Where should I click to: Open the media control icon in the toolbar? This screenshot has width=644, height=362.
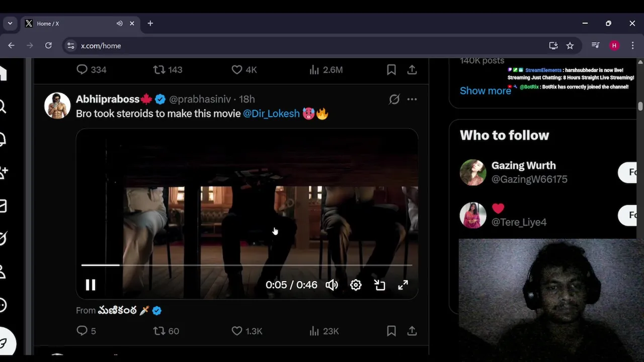coord(596,45)
